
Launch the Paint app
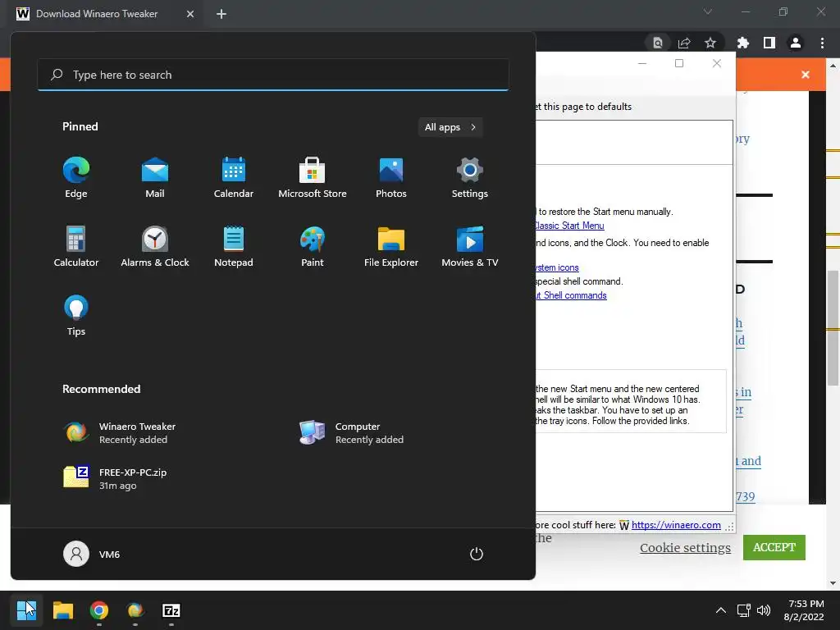(313, 246)
